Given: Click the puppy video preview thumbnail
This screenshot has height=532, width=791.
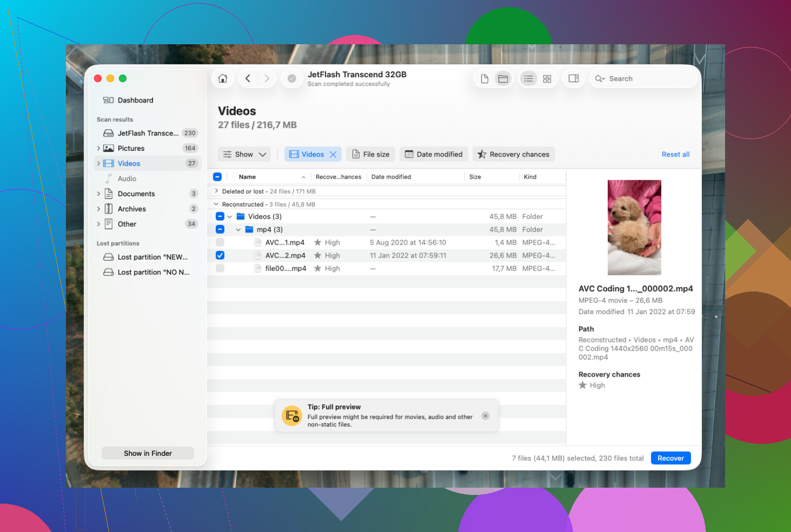Looking at the screenshot, I should tap(634, 227).
